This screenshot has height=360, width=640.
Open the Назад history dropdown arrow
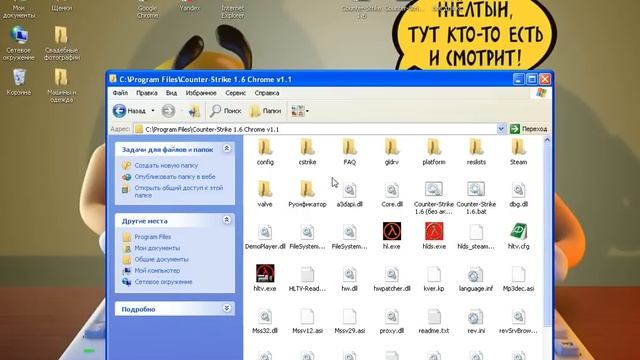coord(153,111)
